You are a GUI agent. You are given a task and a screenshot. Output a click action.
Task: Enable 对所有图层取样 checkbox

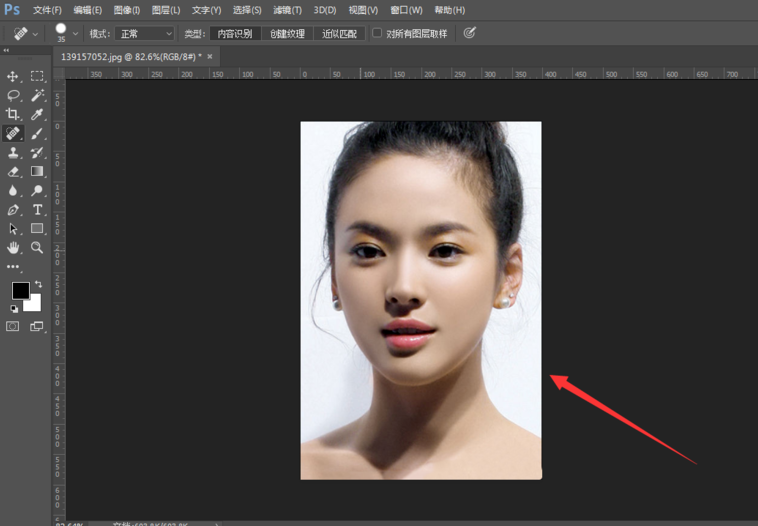(x=377, y=33)
